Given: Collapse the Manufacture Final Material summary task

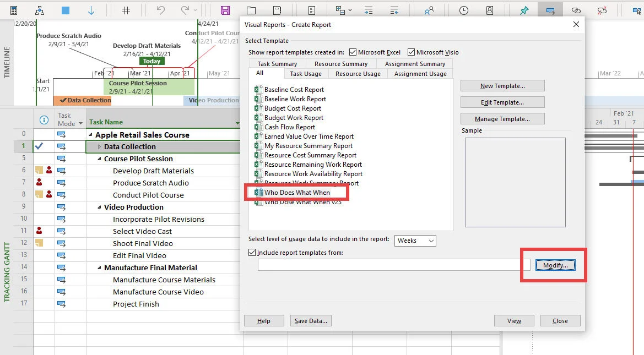Looking at the screenshot, I should click(99, 267).
